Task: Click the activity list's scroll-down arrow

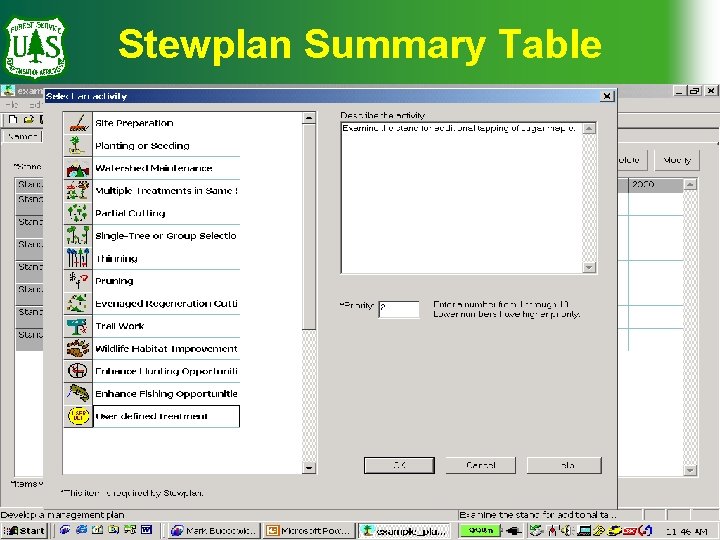Action: 309,468
